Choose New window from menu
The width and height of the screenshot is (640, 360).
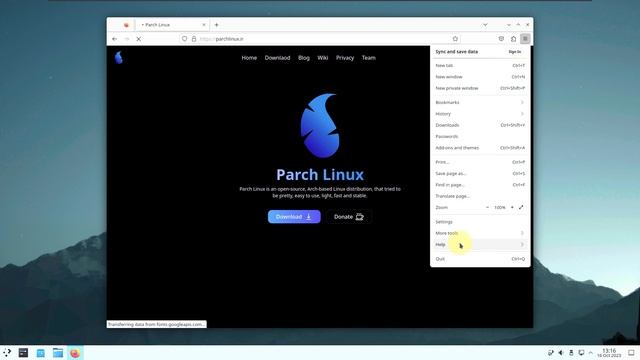(480, 77)
